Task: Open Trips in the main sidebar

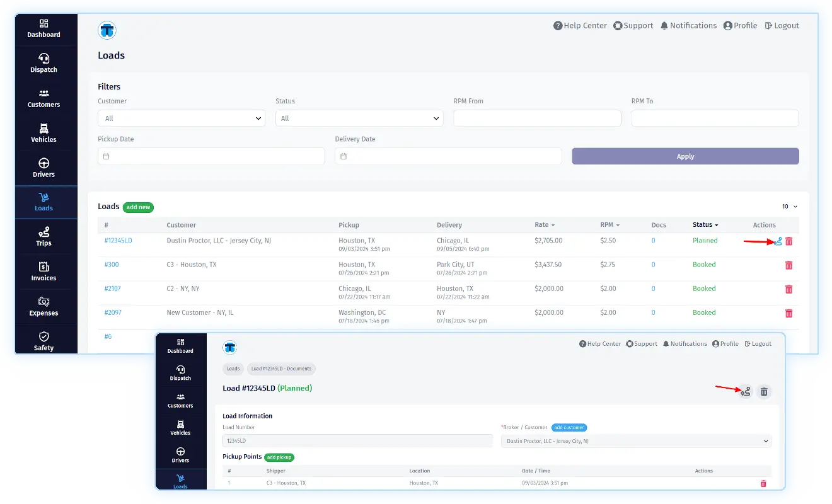Action: coord(44,237)
